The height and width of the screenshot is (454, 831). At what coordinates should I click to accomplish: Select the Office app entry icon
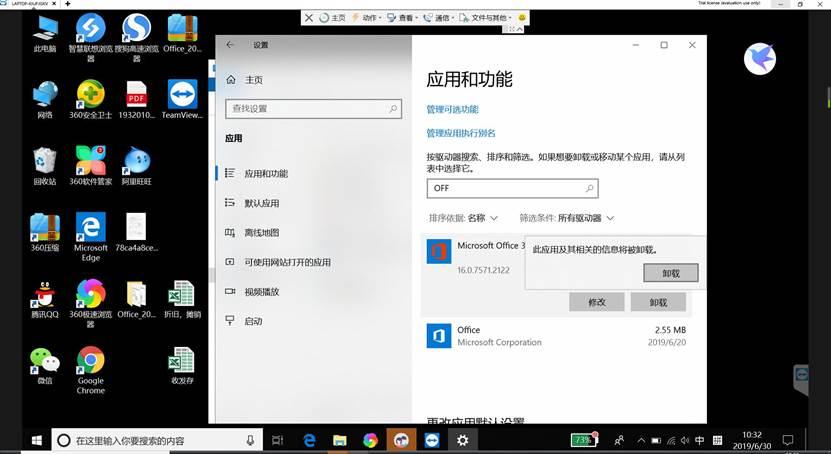439,336
